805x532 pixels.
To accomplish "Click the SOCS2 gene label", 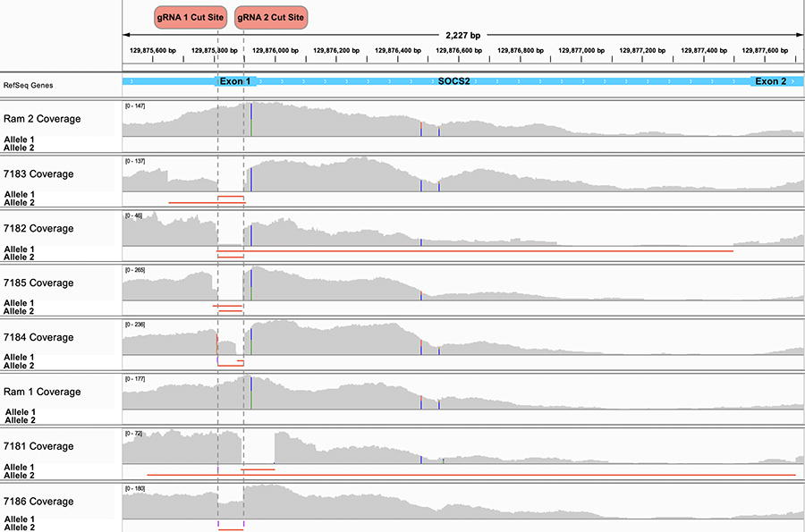I will (x=453, y=81).
